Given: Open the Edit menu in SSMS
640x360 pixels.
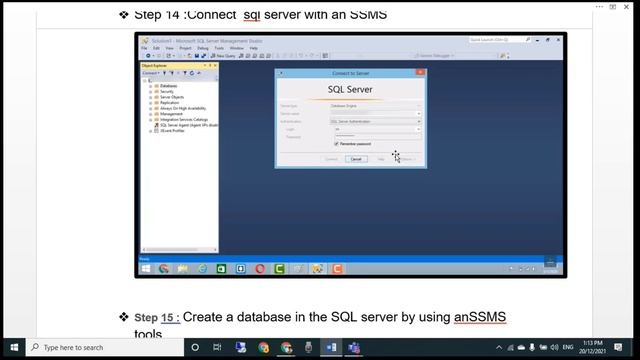Looking at the screenshot, I should (156, 48).
